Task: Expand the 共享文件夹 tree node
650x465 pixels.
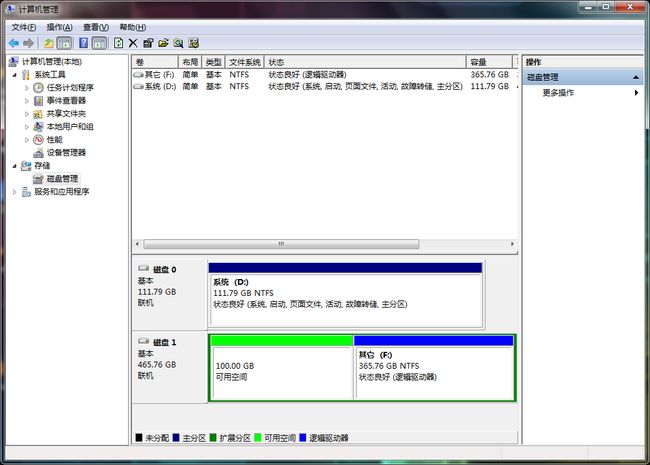Action: coord(27,114)
